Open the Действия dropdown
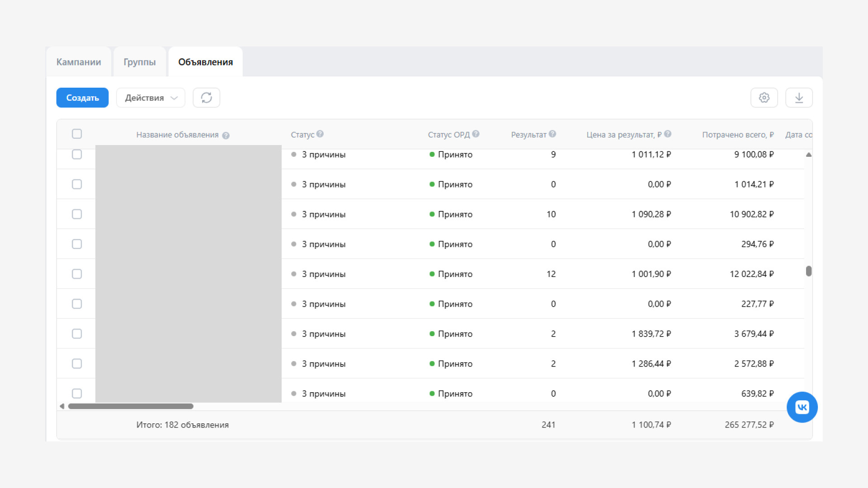This screenshot has height=488, width=868. tap(151, 98)
